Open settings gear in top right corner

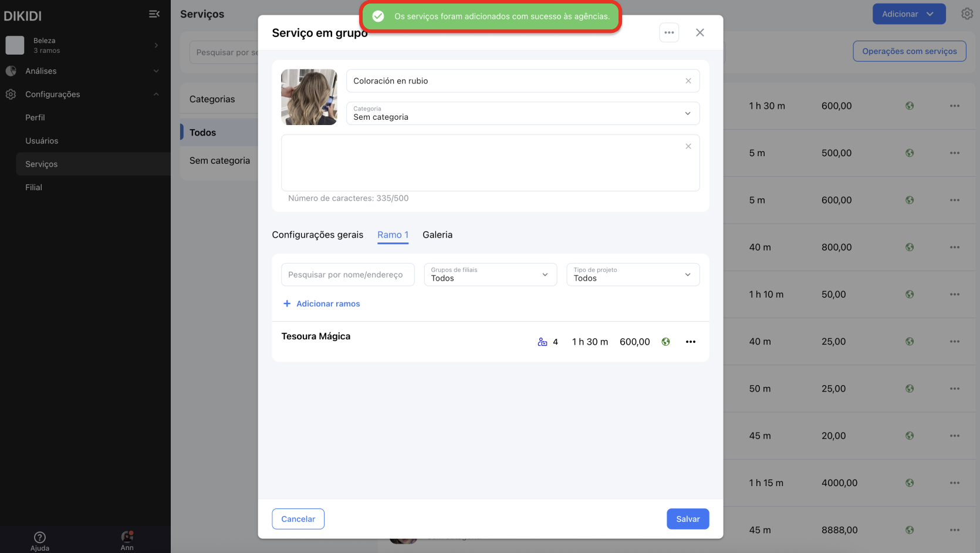pos(967,14)
